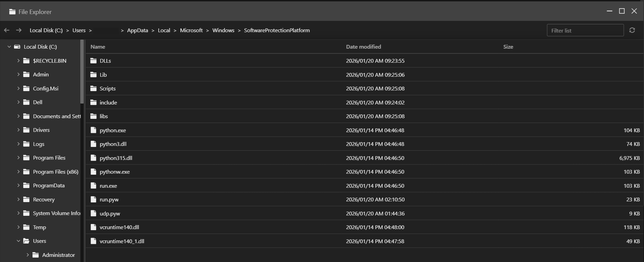644x262 pixels.
Task: Select ProgramData in the folder tree
Action: click(x=49, y=185)
